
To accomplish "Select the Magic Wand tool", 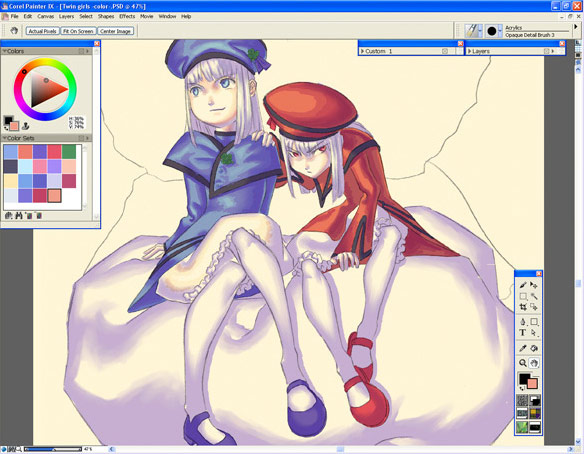I will [534, 296].
